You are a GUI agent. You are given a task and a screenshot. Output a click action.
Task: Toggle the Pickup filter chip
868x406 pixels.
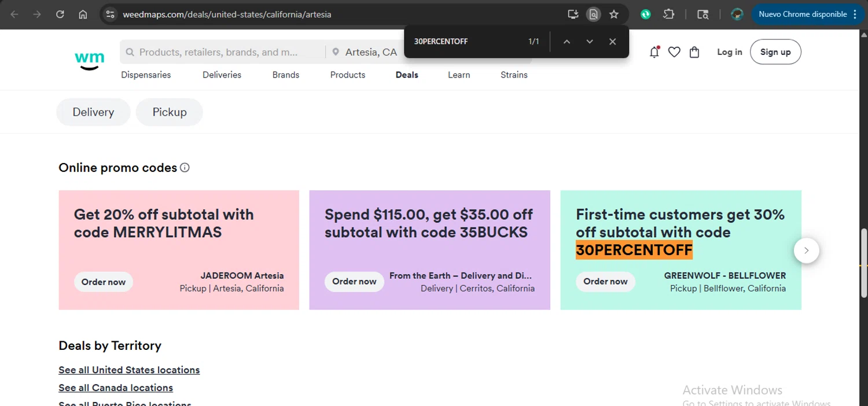coord(170,112)
